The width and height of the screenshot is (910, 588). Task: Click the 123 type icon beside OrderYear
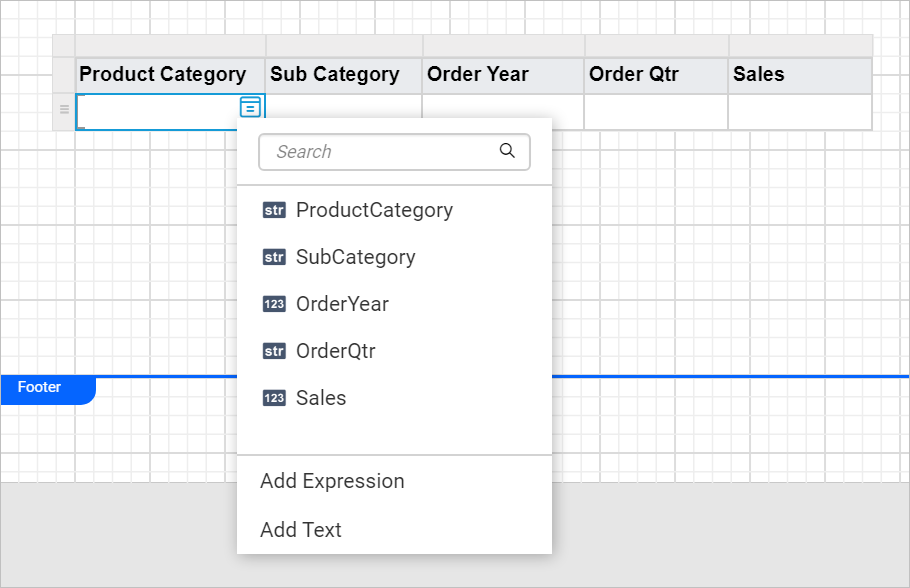[x=274, y=304]
